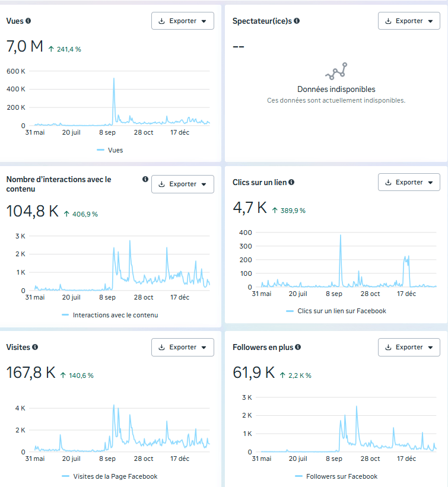The image size is (448, 487).
Task: Click the Followers sur Facebook legend label
Action: pos(342,476)
